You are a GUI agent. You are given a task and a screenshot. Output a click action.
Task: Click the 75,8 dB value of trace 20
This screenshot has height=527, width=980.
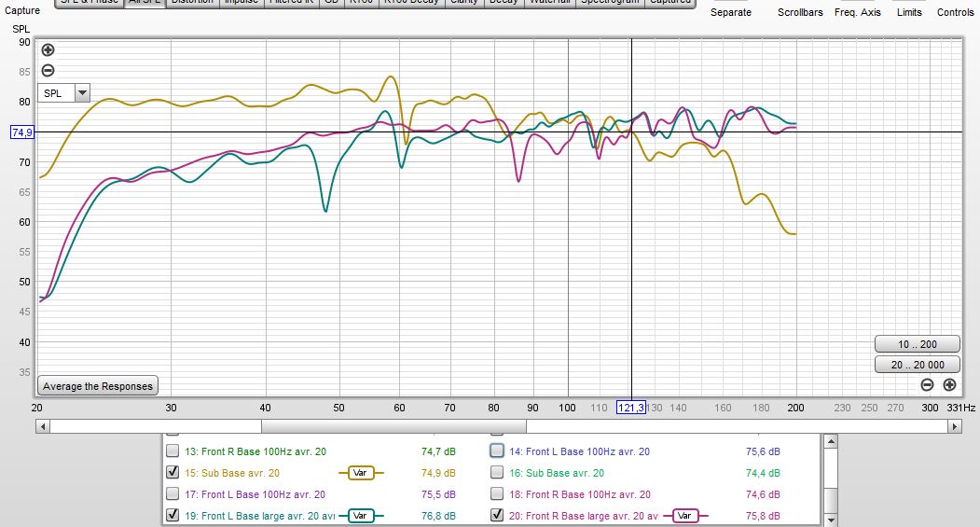[763, 516]
